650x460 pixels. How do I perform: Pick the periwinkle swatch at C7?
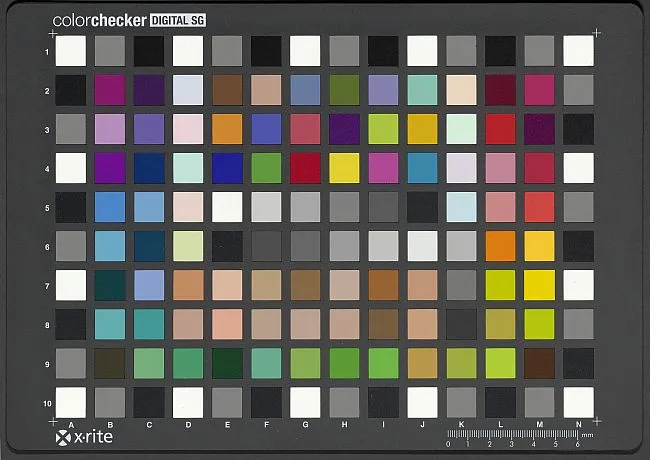pyautogui.click(x=149, y=285)
